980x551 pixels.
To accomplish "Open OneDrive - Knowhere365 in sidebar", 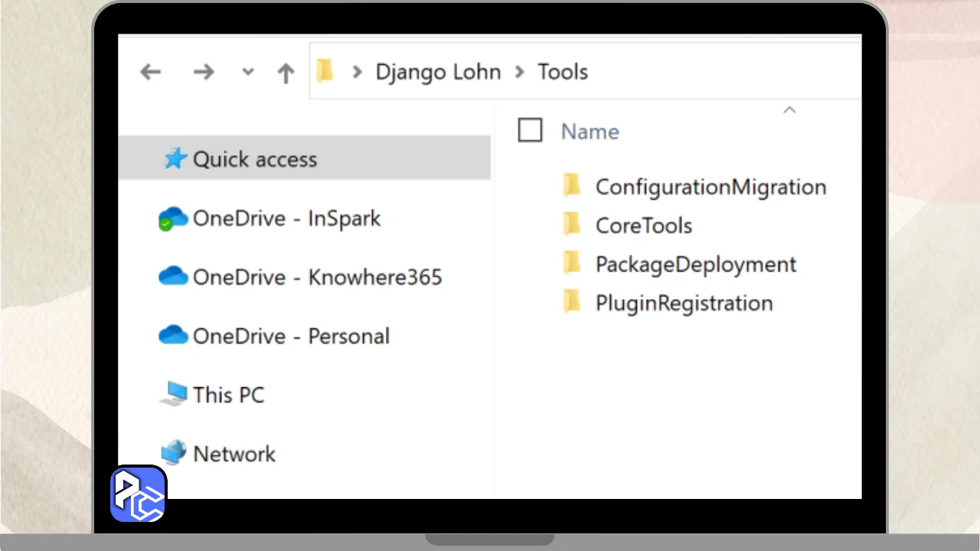I will [x=317, y=277].
